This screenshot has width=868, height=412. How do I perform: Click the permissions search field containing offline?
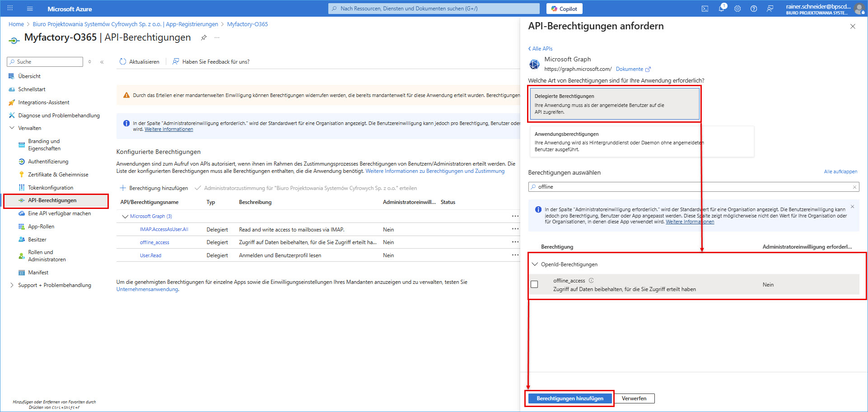[694, 187]
